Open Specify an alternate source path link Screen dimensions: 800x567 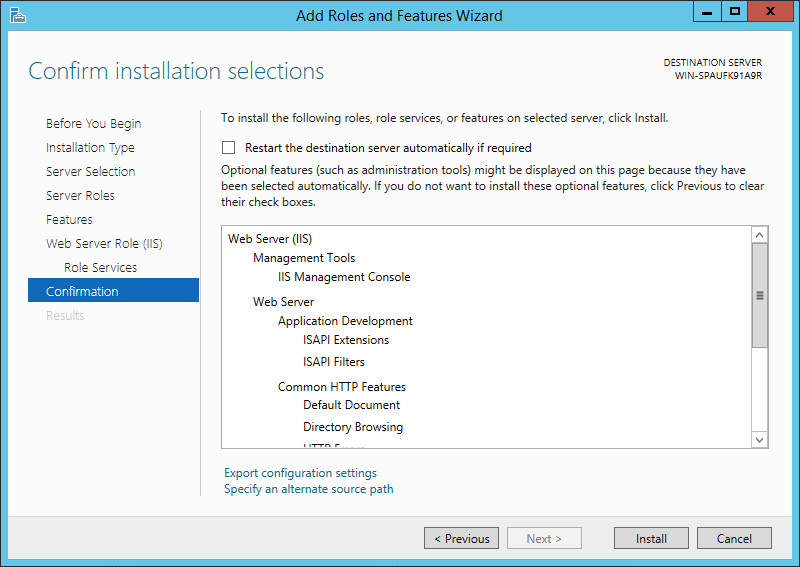coord(308,489)
